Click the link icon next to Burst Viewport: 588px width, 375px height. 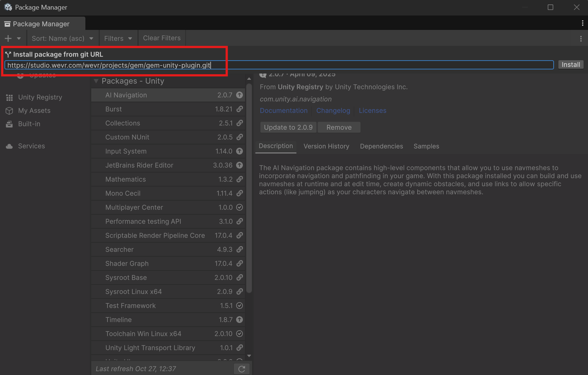pyautogui.click(x=239, y=109)
